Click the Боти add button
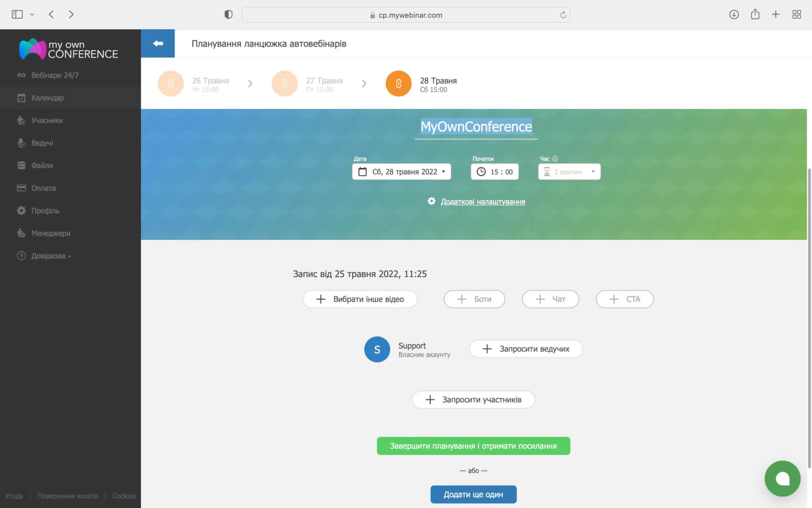This screenshot has height=508, width=812. (474, 299)
